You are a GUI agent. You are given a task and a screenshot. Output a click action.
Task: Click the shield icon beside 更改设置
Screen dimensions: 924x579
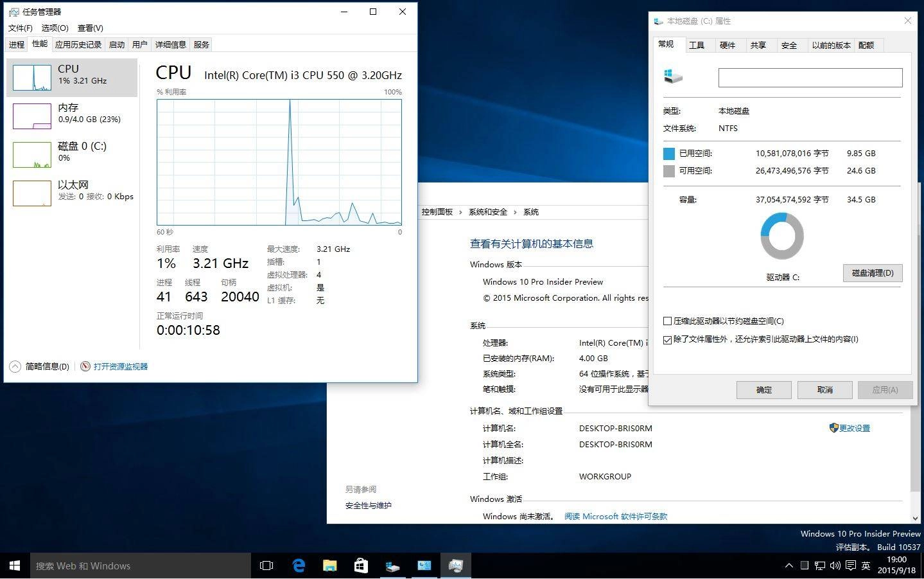(833, 428)
